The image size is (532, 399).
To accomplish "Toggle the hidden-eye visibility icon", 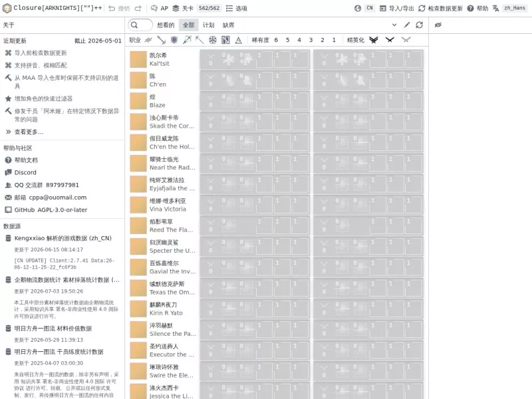I will (x=438, y=25).
